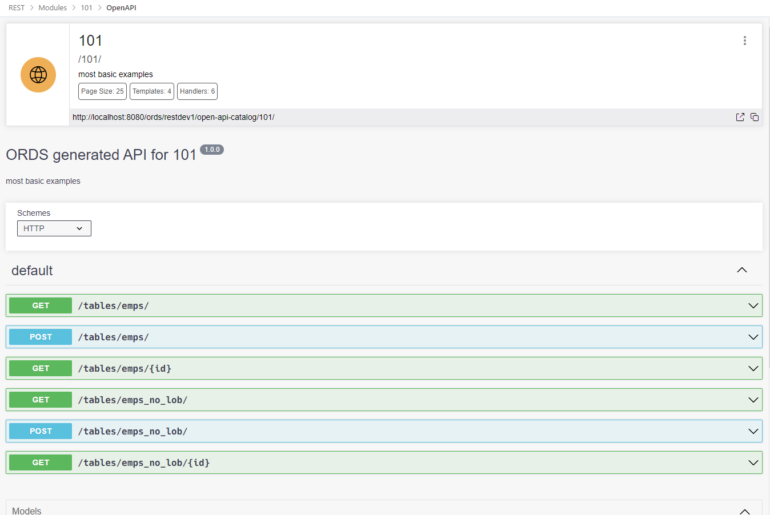Image resolution: width=770 pixels, height=515 pixels.
Task: Click the 1.0.0 version badge
Action: [212, 150]
